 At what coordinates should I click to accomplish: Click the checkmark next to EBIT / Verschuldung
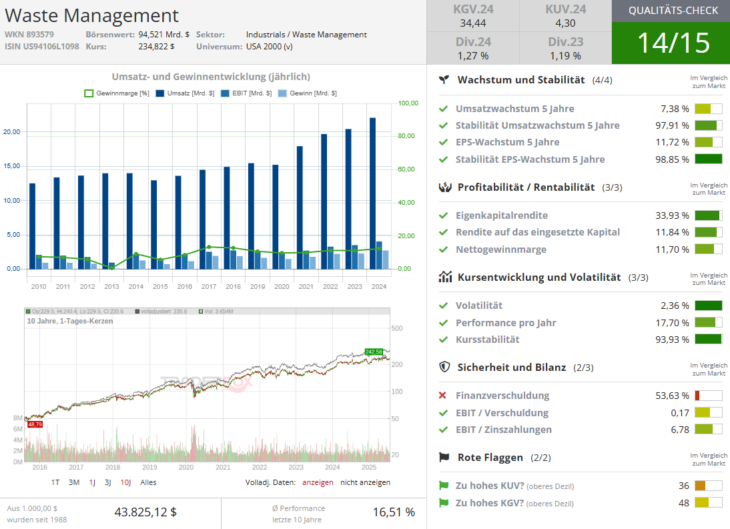point(443,413)
